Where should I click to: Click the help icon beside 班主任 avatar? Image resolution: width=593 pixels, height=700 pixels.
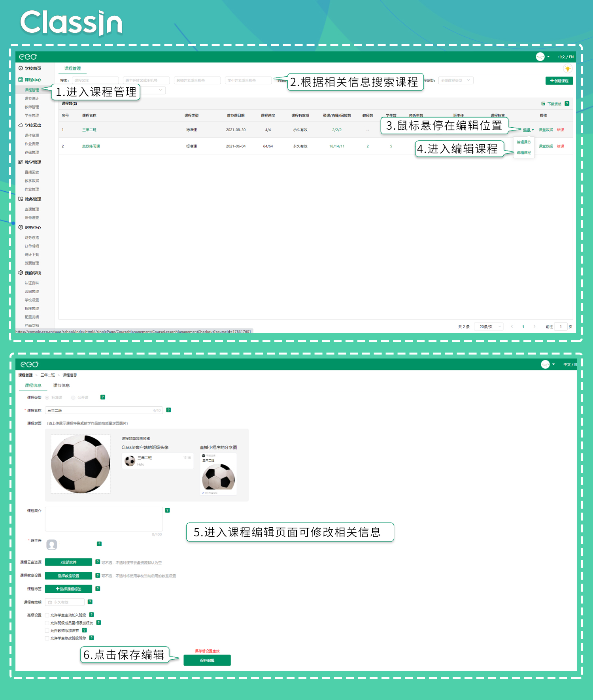[x=99, y=544]
